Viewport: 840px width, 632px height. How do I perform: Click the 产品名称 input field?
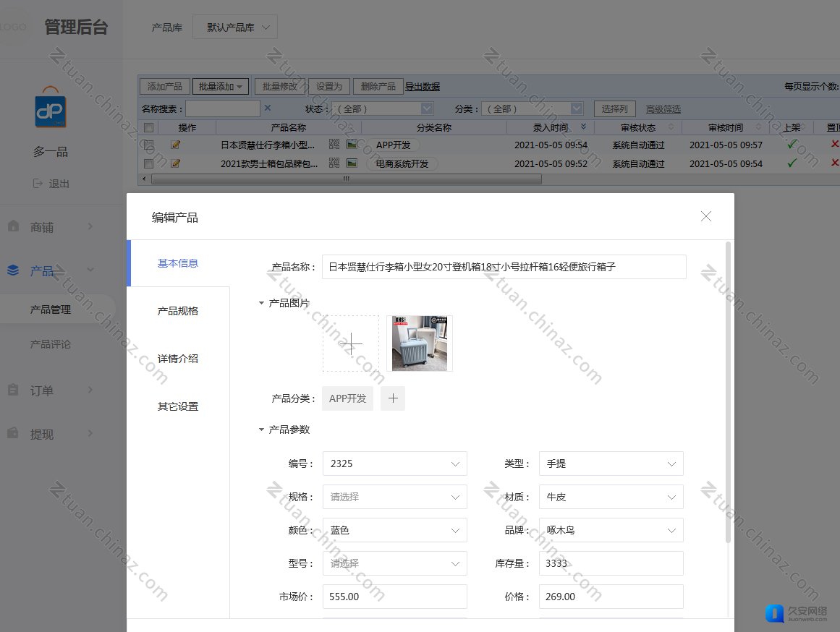[x=504, y=267]
